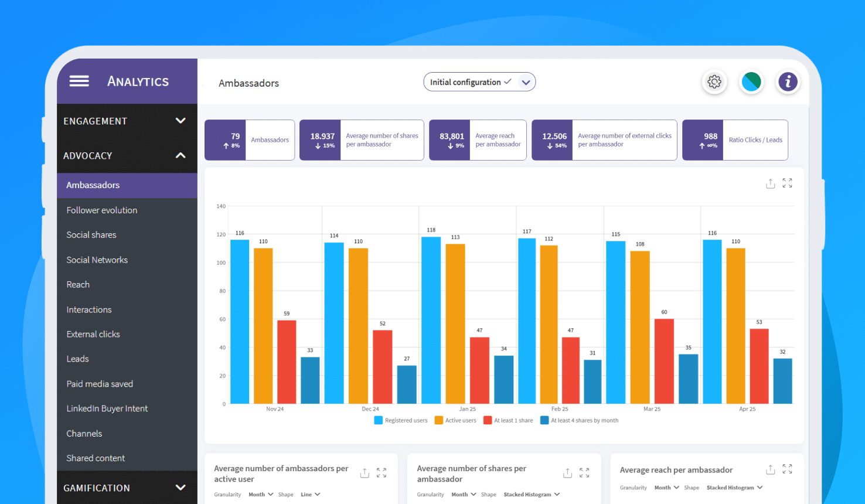This screenshot has width=865, height=504.
Task: Click Jan 25 Active users bar (113)
Action: 455,324
